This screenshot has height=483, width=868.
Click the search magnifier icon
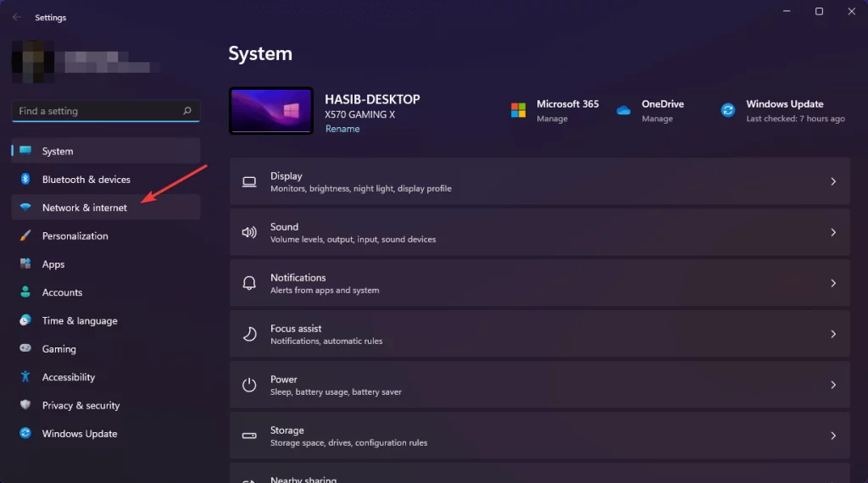(187, 111)
